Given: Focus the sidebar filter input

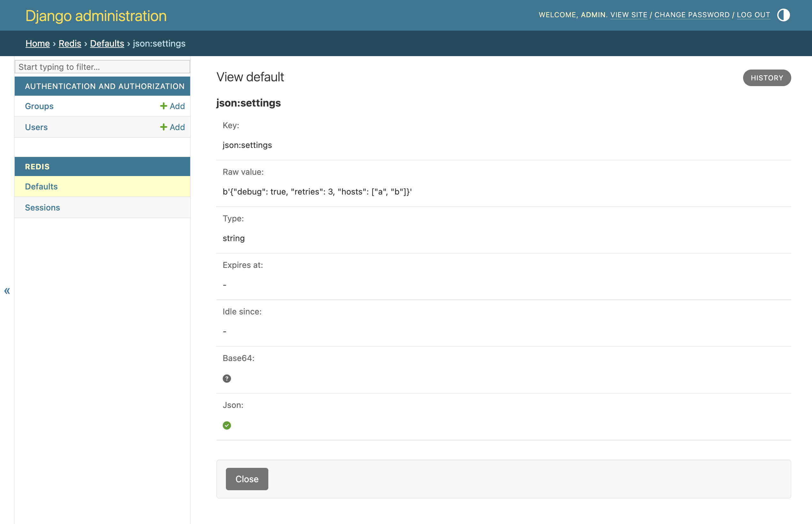Looking at the screenshot, I should tap(102, 67).
